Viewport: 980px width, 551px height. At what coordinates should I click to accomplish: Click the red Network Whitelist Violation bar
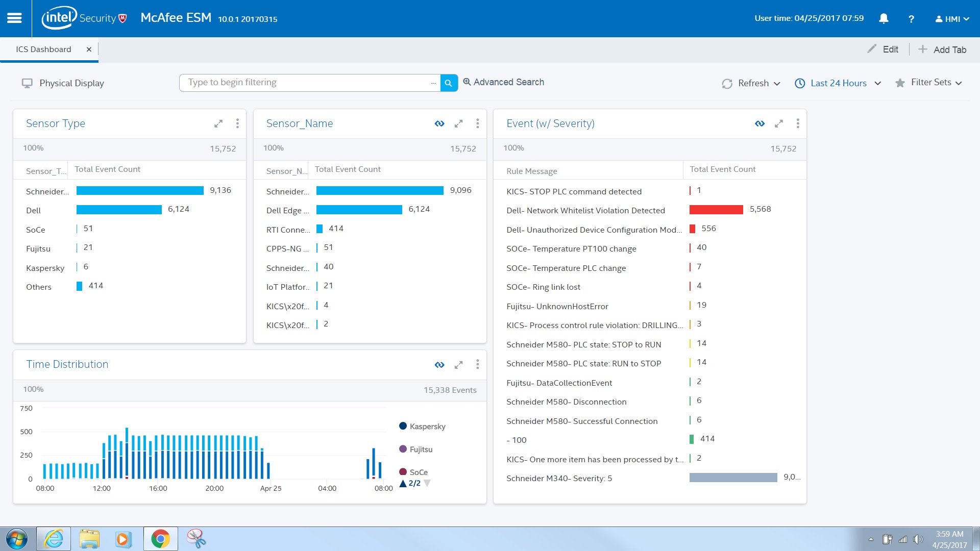[716, 210]
